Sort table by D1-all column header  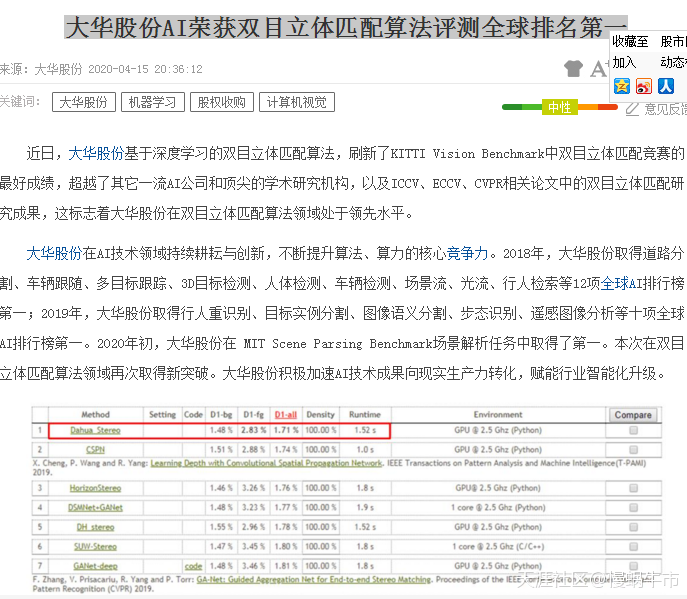286,415
